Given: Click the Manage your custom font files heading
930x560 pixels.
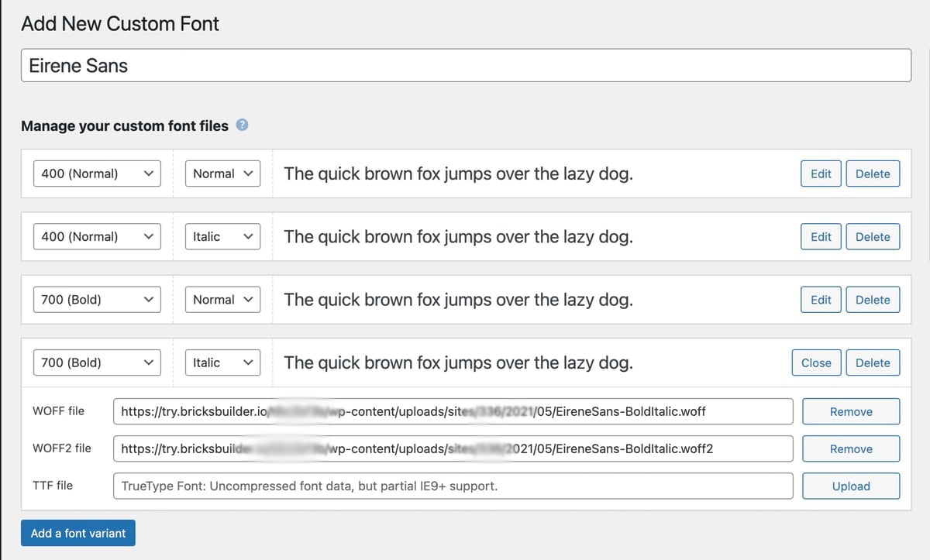Looking at the screenshot, I should tap(125, 125).
